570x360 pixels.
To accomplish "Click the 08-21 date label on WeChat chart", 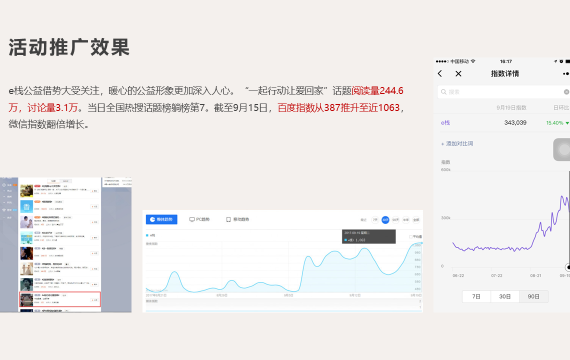I will tap(535, 276).
